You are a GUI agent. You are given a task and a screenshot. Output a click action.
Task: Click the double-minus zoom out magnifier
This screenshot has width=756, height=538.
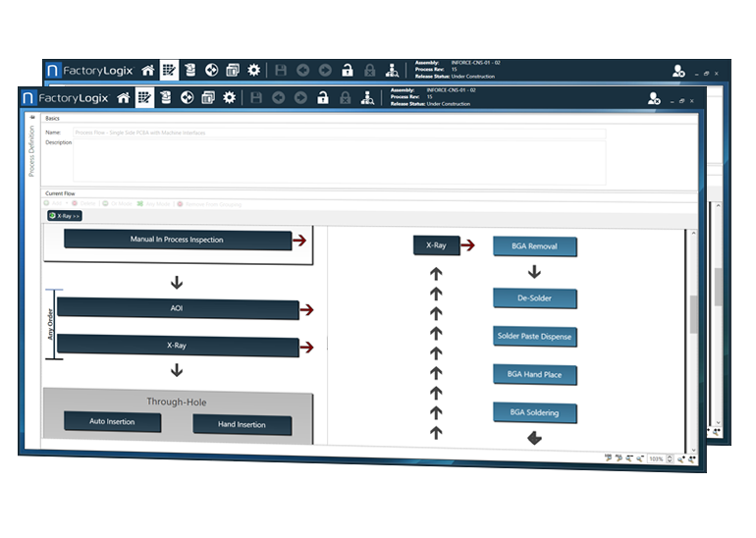tap(629, 458)
